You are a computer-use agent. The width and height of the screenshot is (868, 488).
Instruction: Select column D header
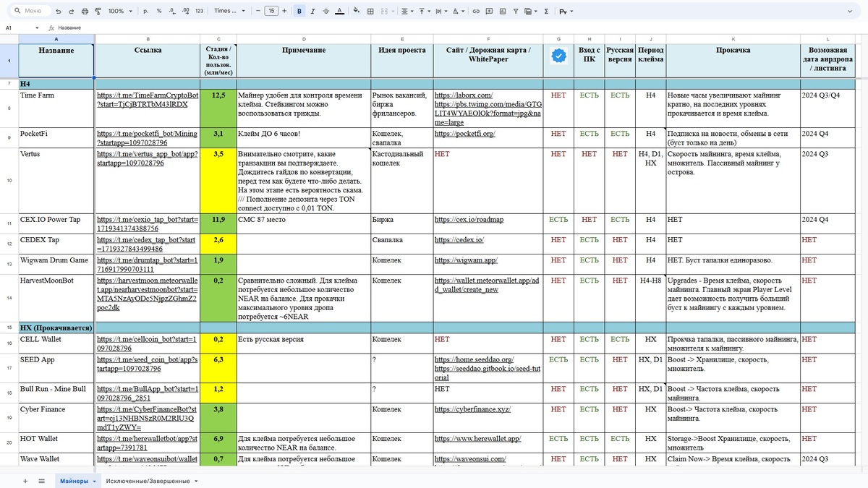303,38
